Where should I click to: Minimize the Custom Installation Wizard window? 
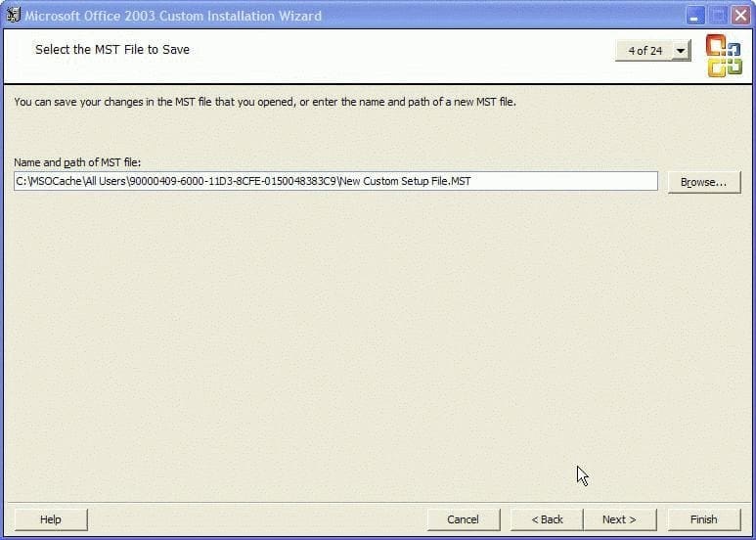tap(694, 16)
